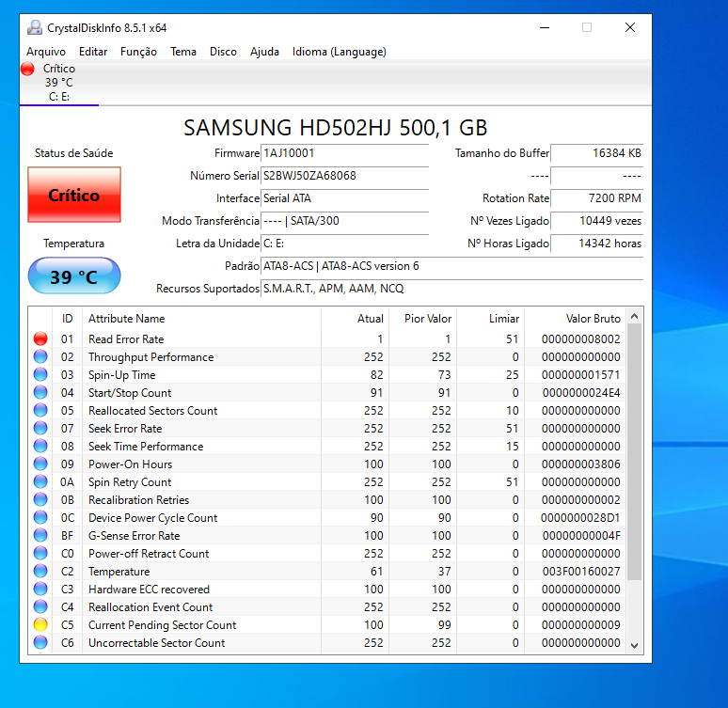Click the Valor Bruto column header
This screenshot has width=728, height=708.
[x=576, y=319]
